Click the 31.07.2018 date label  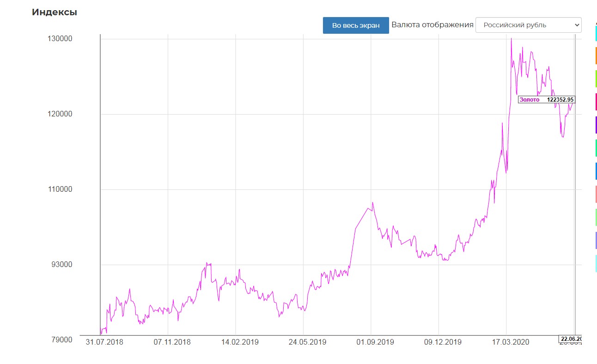104,342
